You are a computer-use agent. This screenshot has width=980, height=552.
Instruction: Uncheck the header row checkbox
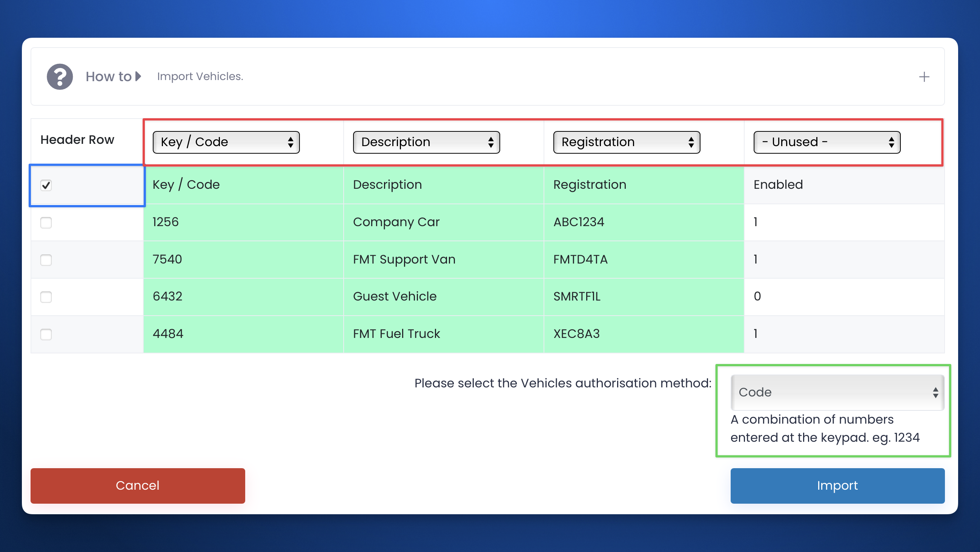tap(46, 185)
